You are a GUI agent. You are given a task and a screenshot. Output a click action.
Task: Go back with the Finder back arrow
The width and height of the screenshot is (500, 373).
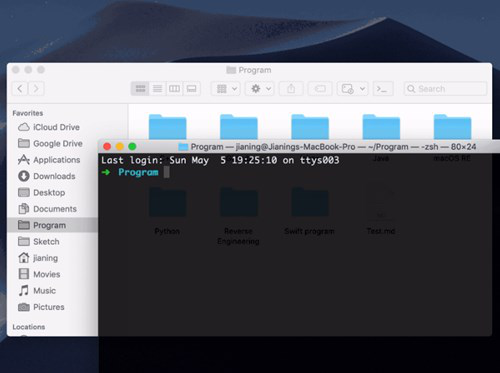pyautogui.click(x=20, y=89)
